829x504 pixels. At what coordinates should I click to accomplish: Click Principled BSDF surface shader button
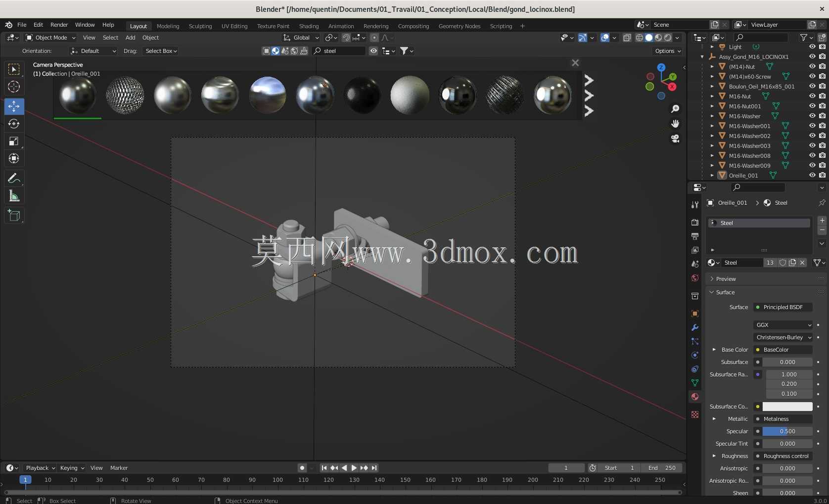tap(783, 307)
